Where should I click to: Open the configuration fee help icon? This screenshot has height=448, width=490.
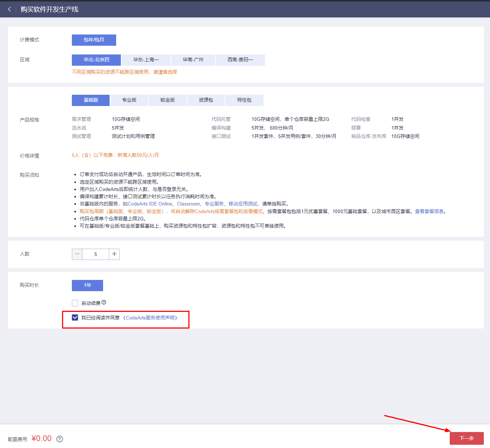coord(60,439)
